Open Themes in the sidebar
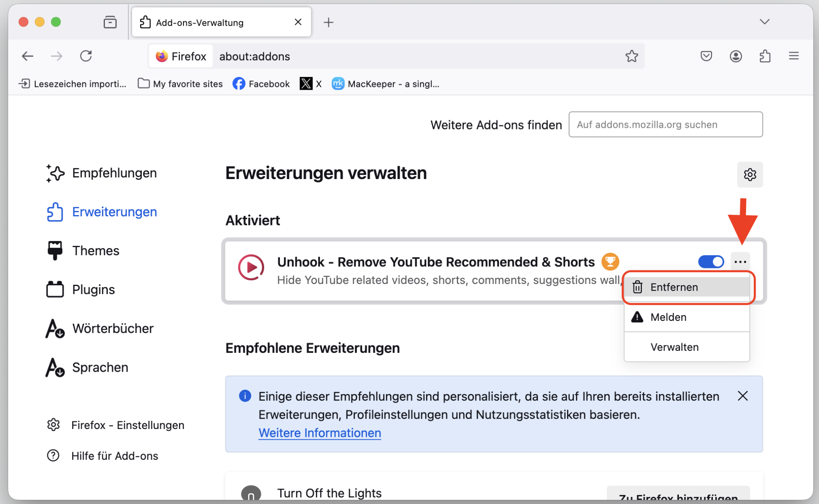Viewport: 819px width, 504px height. 83,251
